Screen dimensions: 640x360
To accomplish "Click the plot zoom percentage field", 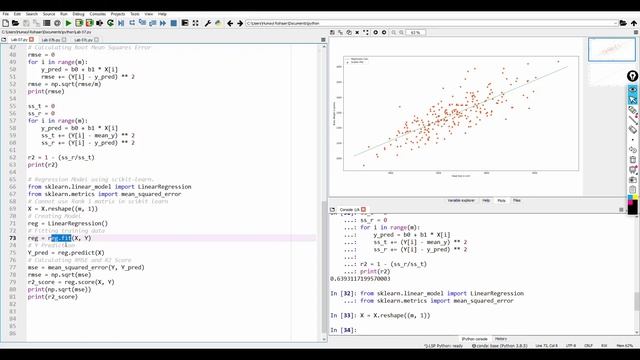I will pyautogui.click(x=416, y=32).
